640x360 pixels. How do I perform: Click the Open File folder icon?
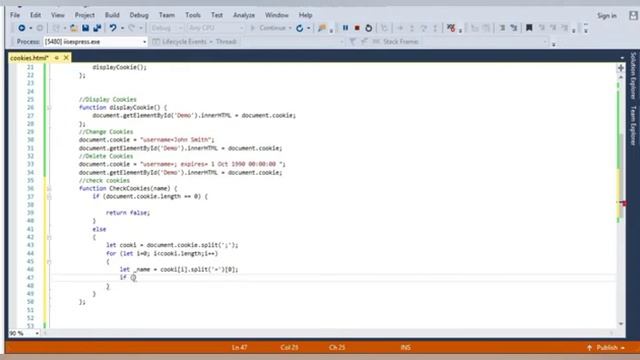coord(74,28)
